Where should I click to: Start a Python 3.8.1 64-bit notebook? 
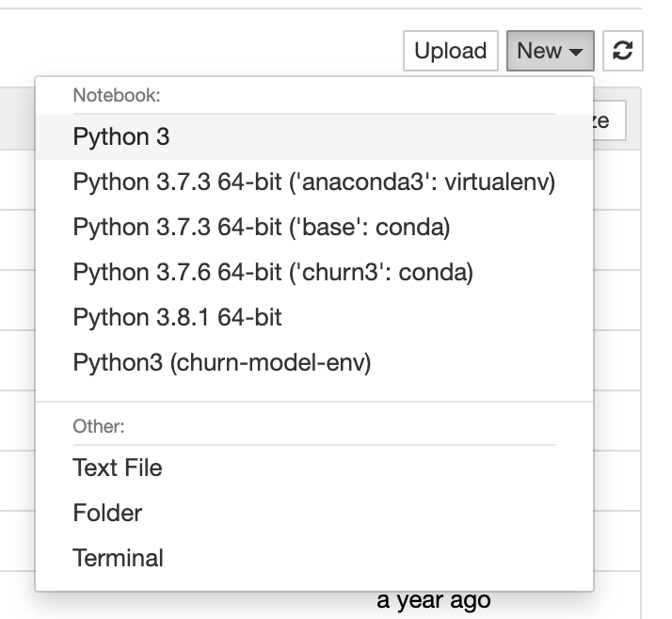pos(177,317)
